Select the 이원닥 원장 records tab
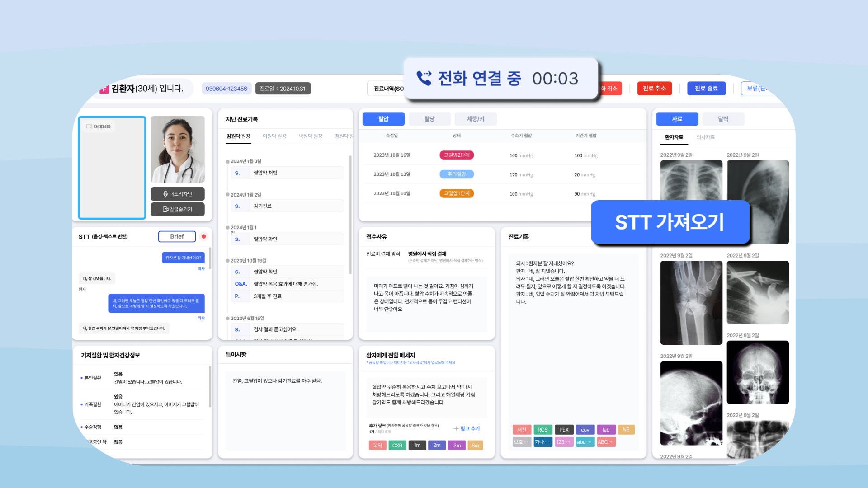The height and width of the screenshot is (488, 868). pos(274,136)
